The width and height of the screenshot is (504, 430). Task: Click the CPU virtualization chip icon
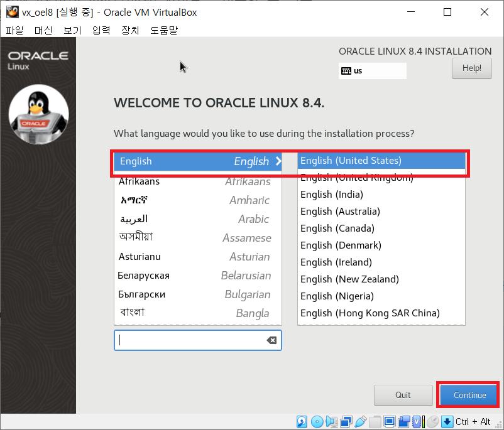pyautogui.click(x=416, y=422)
